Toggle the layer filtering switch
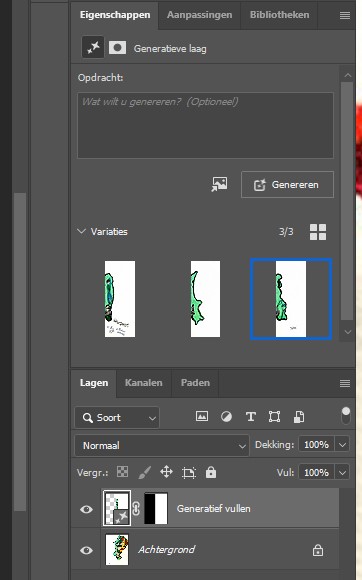 pyautogui.click(x=345, y=416)
